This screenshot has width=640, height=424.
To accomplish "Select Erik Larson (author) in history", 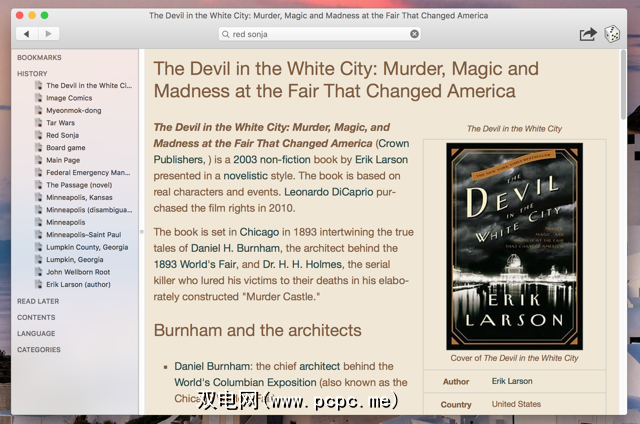I will click(x=78, y=284).
